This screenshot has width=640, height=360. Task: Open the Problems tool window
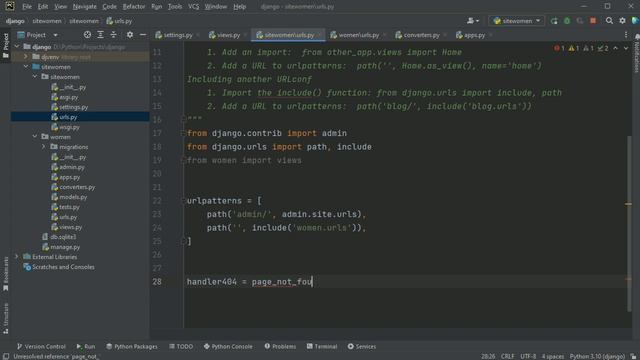click(280, 347)
